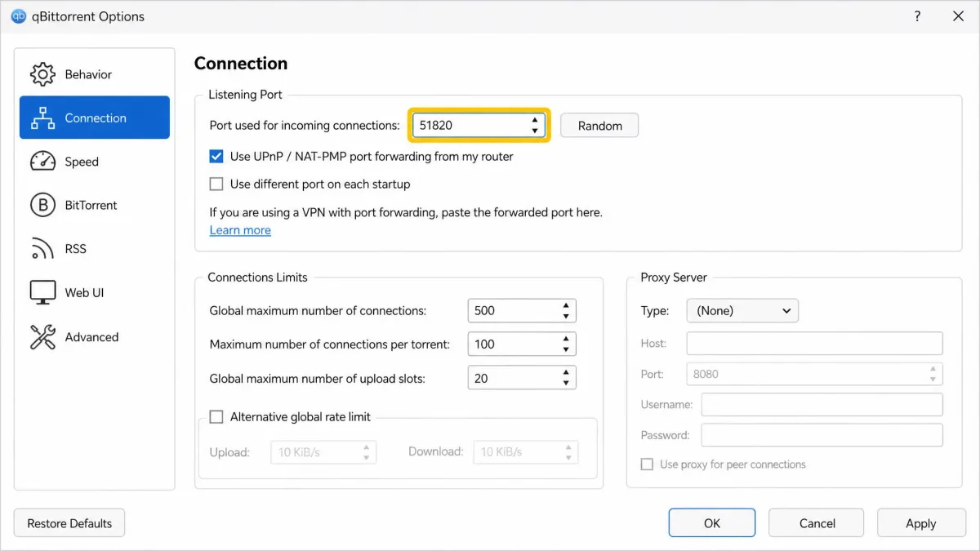The image size is (980, 551).
Task: Increase maximum connections per torrent
Action: [x=566, y=339]
